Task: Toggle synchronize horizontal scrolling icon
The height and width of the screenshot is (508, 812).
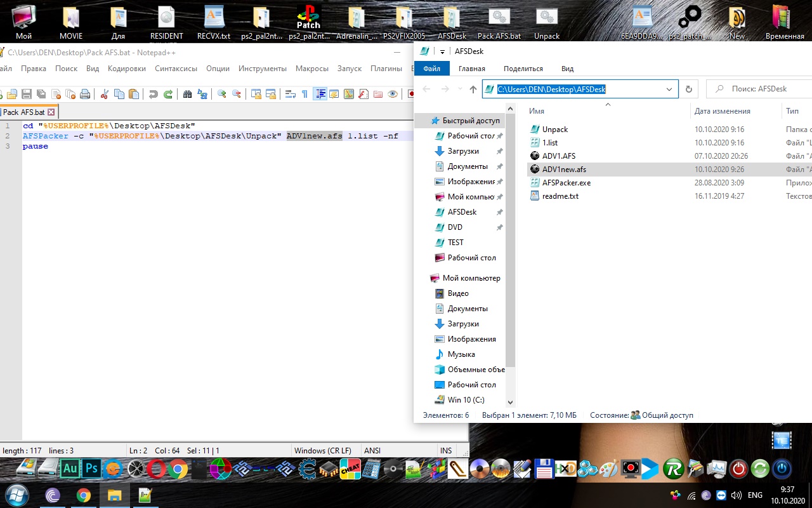Action: 271,94
